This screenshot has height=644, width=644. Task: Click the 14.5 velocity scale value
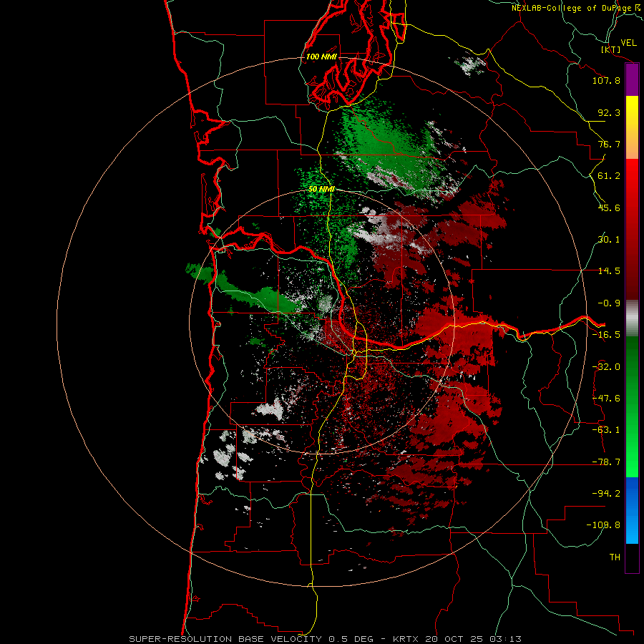609,271
